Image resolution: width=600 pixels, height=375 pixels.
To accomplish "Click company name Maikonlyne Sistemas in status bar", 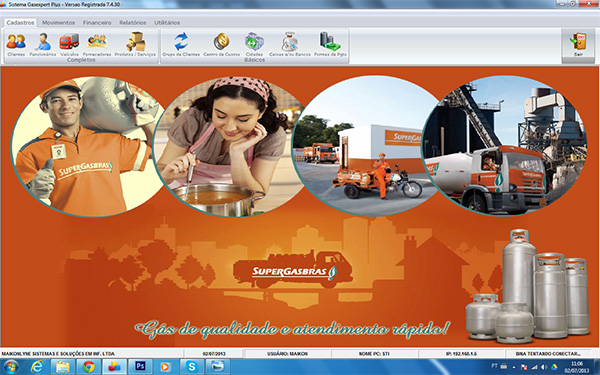I will 58,354.
